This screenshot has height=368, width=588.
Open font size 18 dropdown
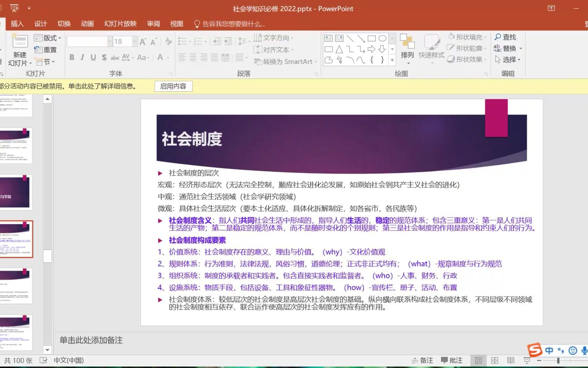coord(135,42)
